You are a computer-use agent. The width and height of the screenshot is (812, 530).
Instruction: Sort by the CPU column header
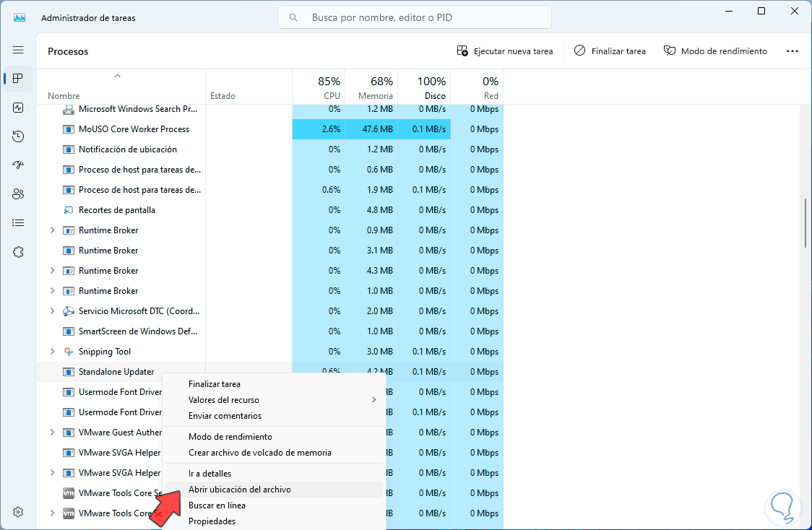(319, 87)
